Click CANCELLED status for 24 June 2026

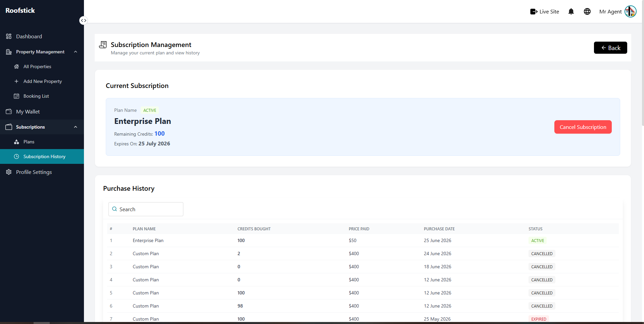(542, 253)
